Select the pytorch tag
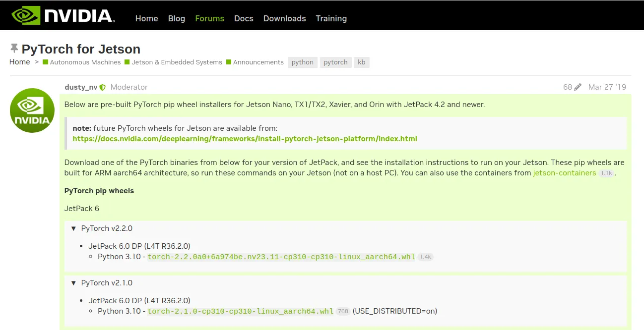The image size is (644, 330). (x=335, y=62)
